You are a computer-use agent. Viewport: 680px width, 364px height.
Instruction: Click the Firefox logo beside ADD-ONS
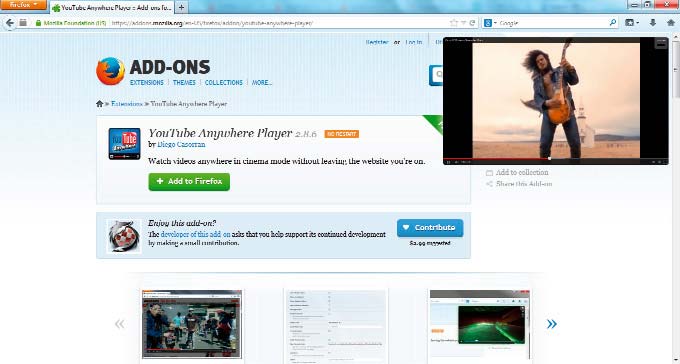point(111,71)
